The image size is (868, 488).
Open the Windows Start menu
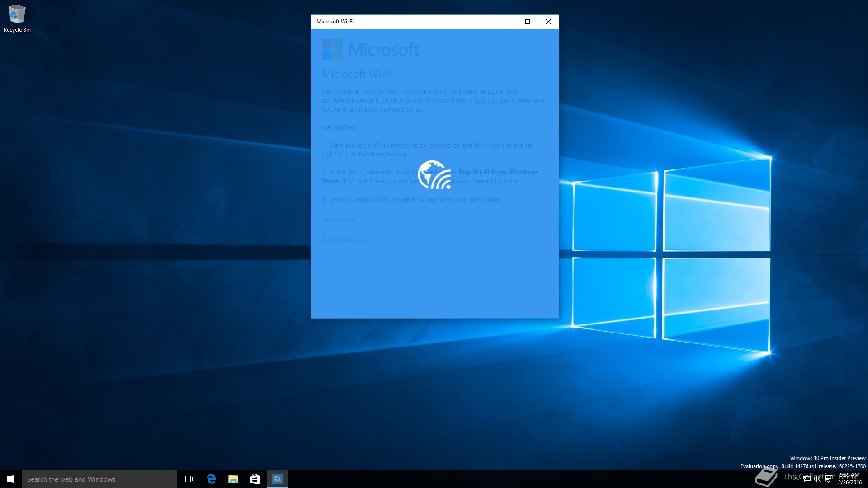[11, 479]
